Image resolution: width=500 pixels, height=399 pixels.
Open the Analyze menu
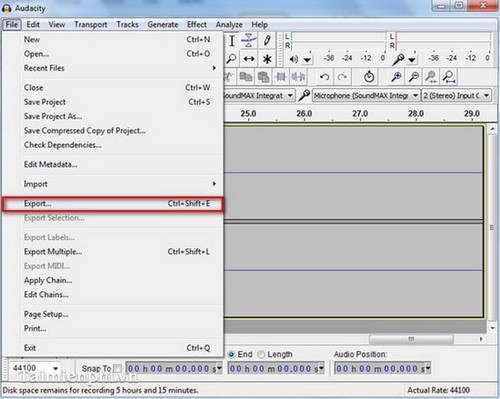[229, 25]
